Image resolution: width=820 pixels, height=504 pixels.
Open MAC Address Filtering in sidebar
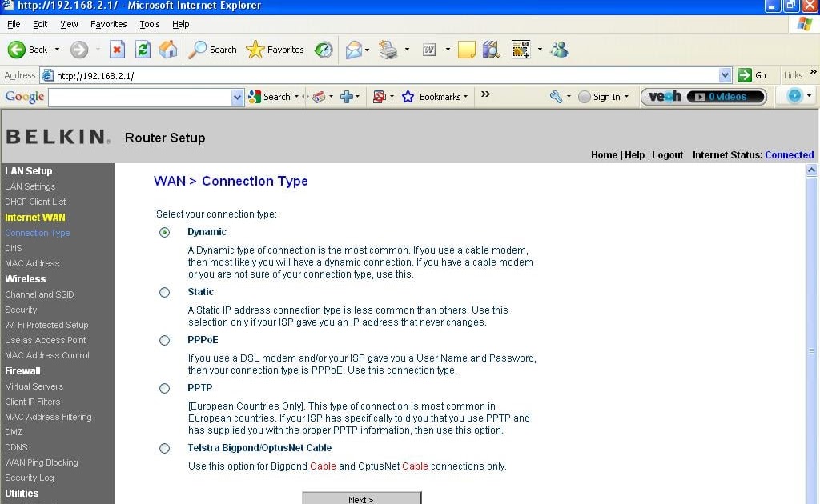click(48, 417)
